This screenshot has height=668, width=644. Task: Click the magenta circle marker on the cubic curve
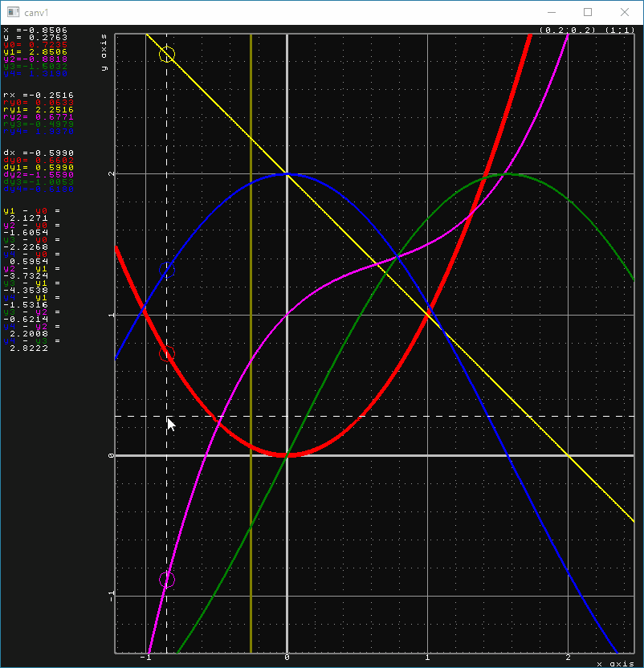pos(167,580)
